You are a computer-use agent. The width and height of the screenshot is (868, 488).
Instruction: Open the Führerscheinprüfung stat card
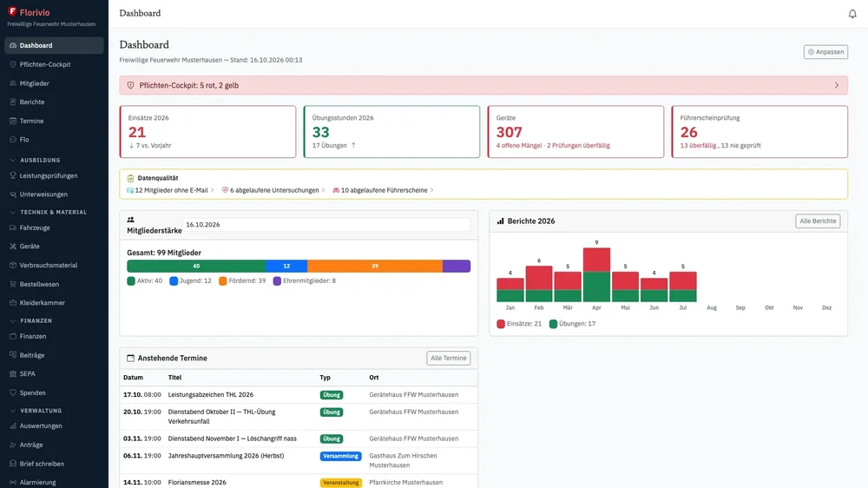click(759, 132)
